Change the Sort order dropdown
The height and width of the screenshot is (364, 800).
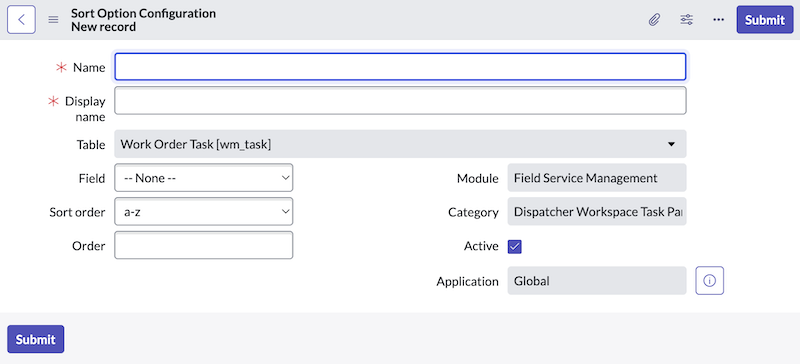204,211
